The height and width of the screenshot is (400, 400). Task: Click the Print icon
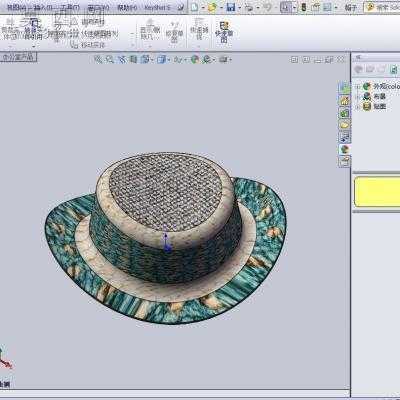(248, 7)
